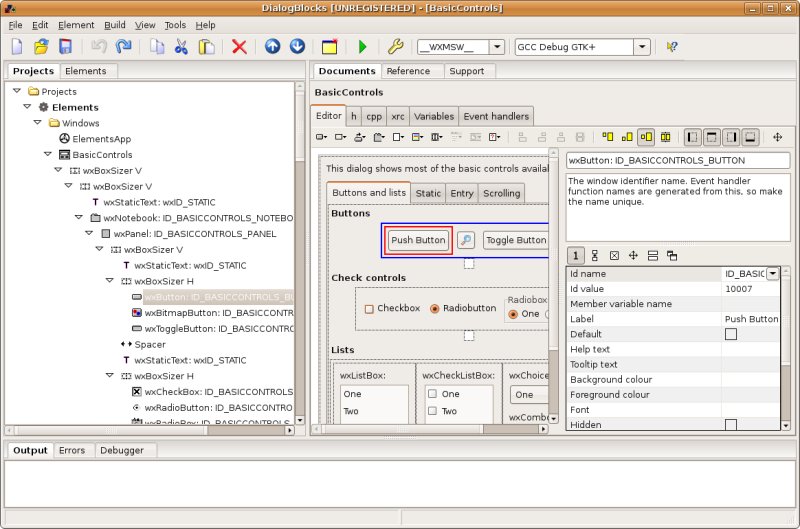The width and height of the screenshot is (800, 529).
Task: Collapse the Elements tree node
Action: 27,107
